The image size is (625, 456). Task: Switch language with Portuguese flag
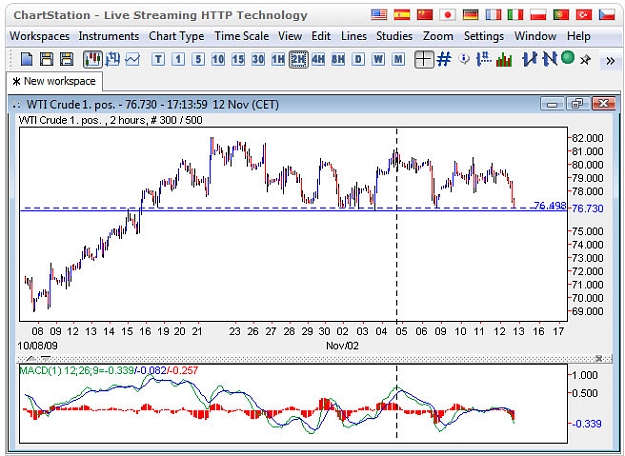[561, 15]
